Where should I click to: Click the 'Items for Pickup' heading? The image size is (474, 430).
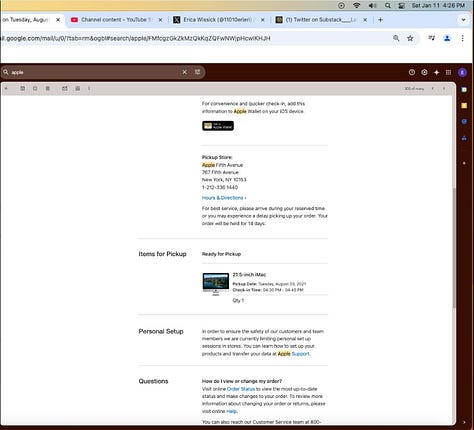tap(162, 254)
